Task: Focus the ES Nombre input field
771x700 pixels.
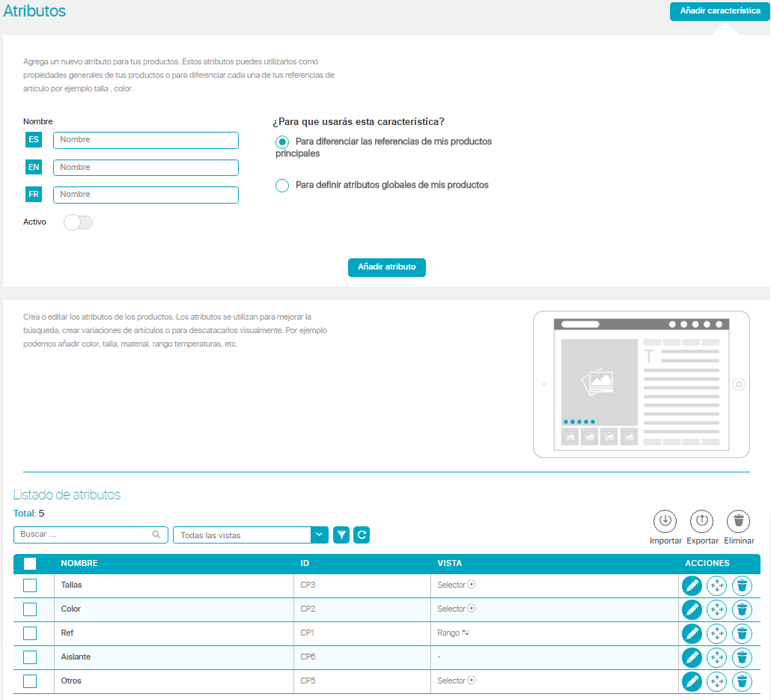Action: [146, 140]
